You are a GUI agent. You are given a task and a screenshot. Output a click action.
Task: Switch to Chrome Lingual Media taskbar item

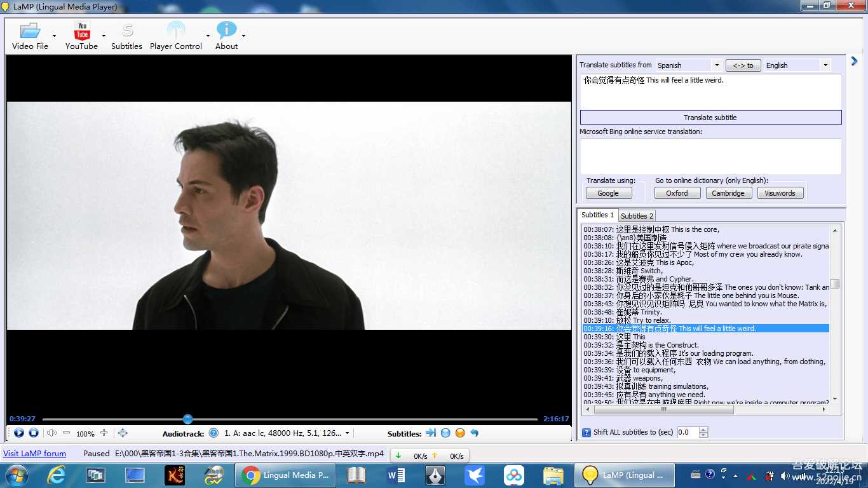click(x=285, y=475)
